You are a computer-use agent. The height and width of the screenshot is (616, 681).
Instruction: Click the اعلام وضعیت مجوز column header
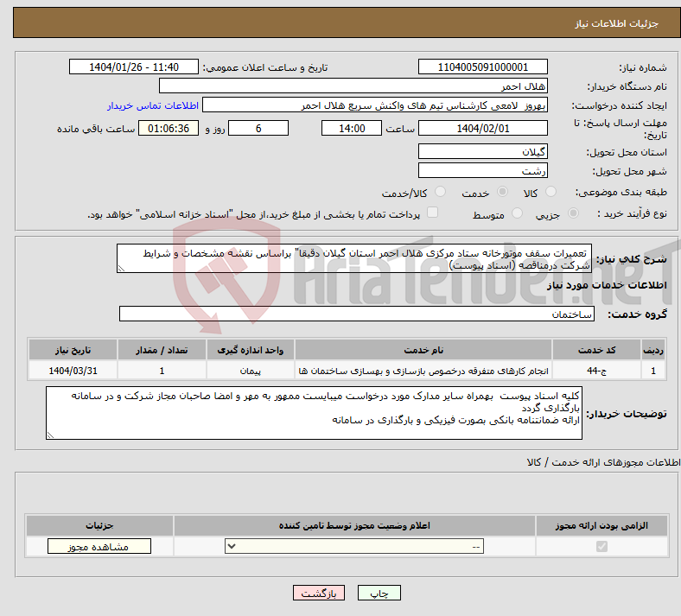(354, 525)
